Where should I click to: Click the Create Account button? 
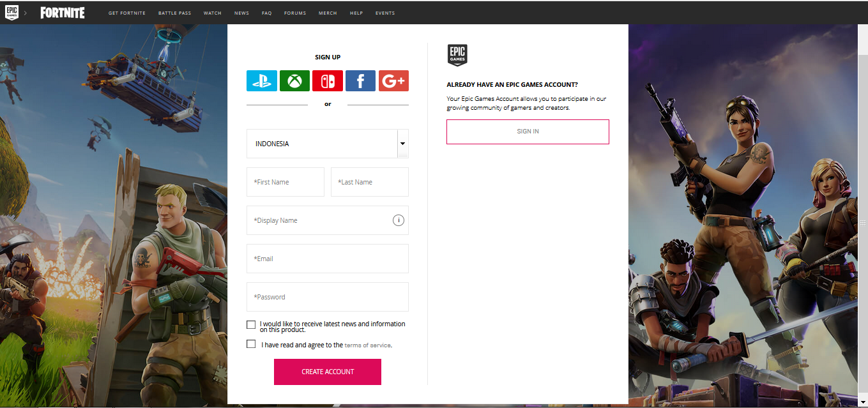[x=328, y=372]
